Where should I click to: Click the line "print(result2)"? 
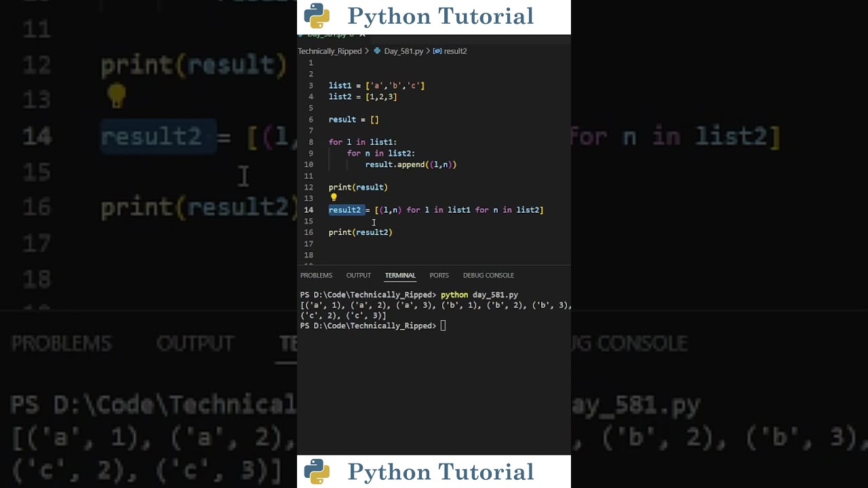(360, 232)
